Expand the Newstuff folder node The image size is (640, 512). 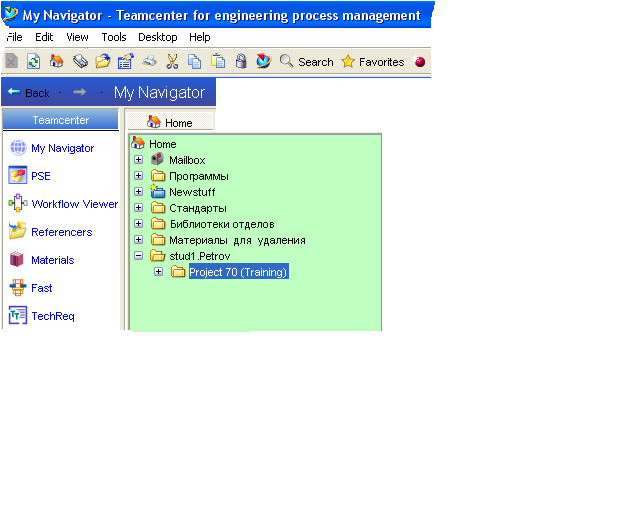tap(138, 191)
